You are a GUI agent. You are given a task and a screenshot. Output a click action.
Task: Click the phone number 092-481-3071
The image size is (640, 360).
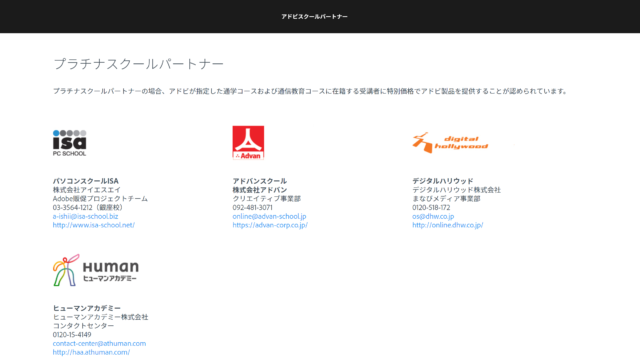252,207
